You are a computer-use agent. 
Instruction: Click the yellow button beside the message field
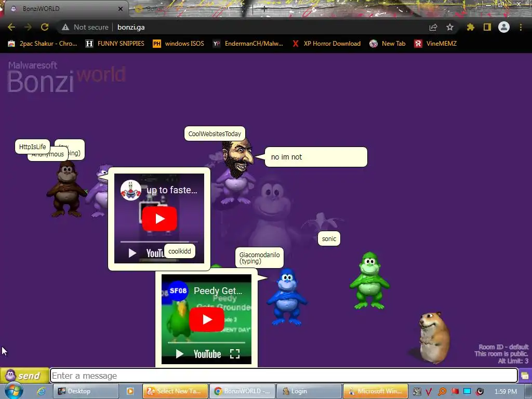(x=525, y=376)
